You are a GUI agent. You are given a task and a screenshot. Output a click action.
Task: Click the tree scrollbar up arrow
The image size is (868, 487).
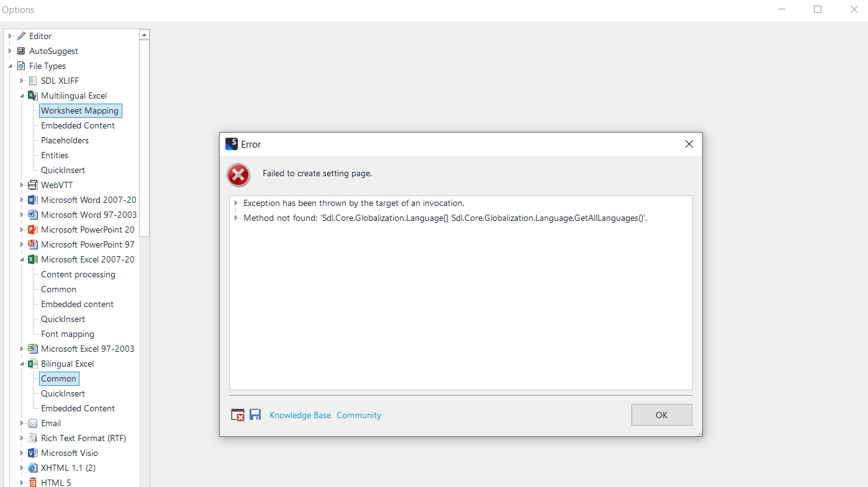(x=144, y=34)
